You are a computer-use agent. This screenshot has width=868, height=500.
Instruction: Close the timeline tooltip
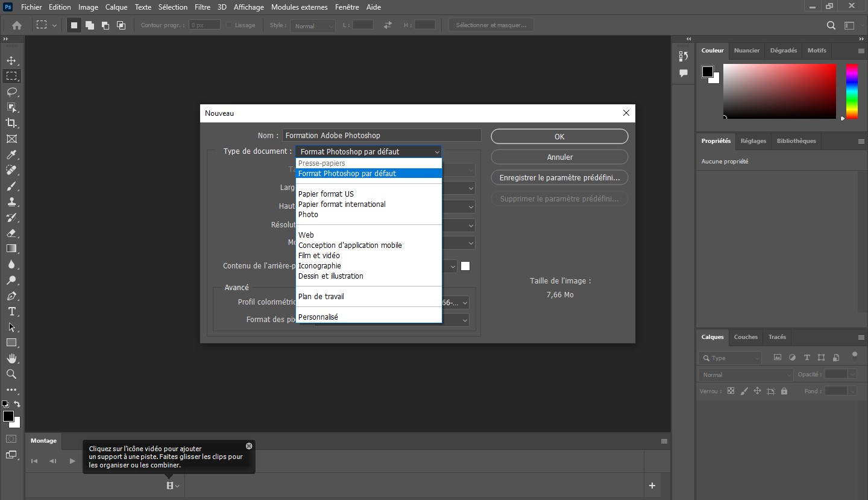pyautogui.click(x=249, y=446)
